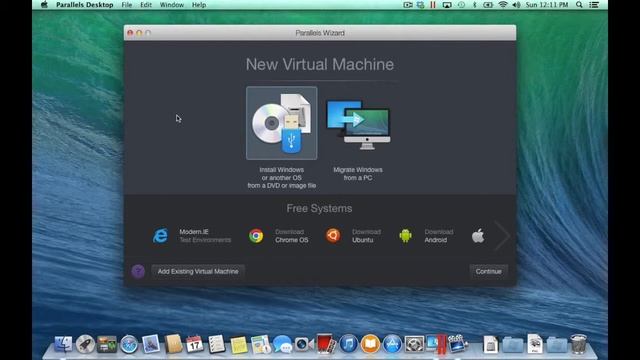Image resolution: width=640 pixels, height=360 pixels.
Task: Click the Android download icon
Action: coord(405,236)
